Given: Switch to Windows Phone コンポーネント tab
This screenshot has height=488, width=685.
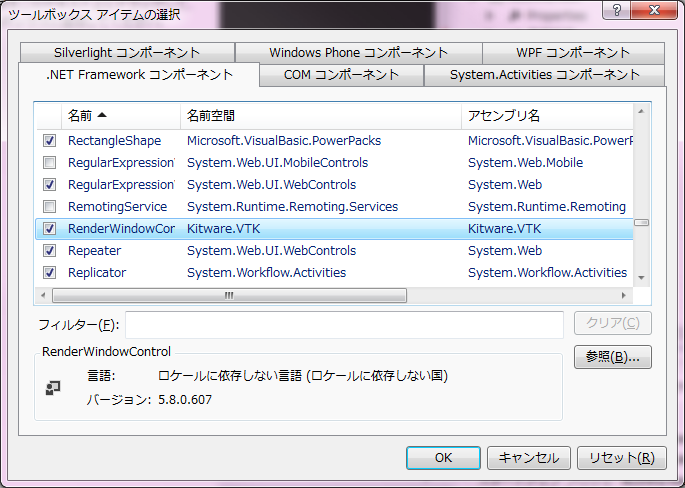Looking at the screenshot, I should (359, 53).
